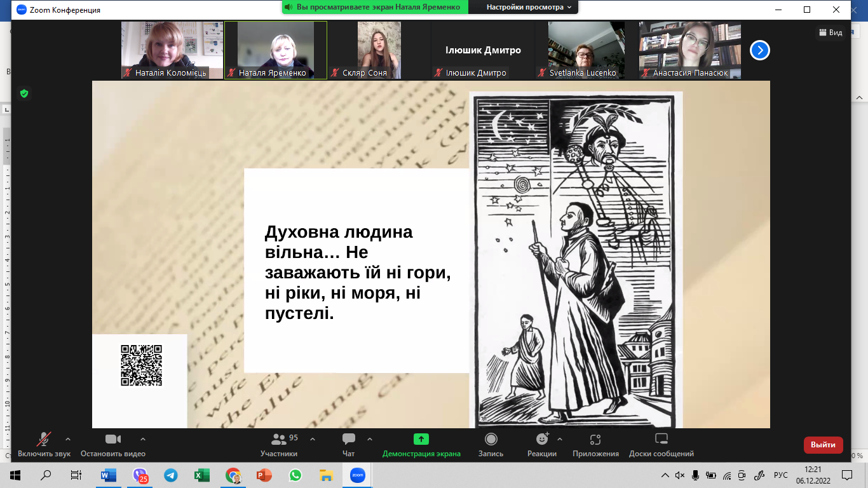Switch to Excel on the taskbar
The height and width of the screenshot is (488, 868).
pos(202,475)
